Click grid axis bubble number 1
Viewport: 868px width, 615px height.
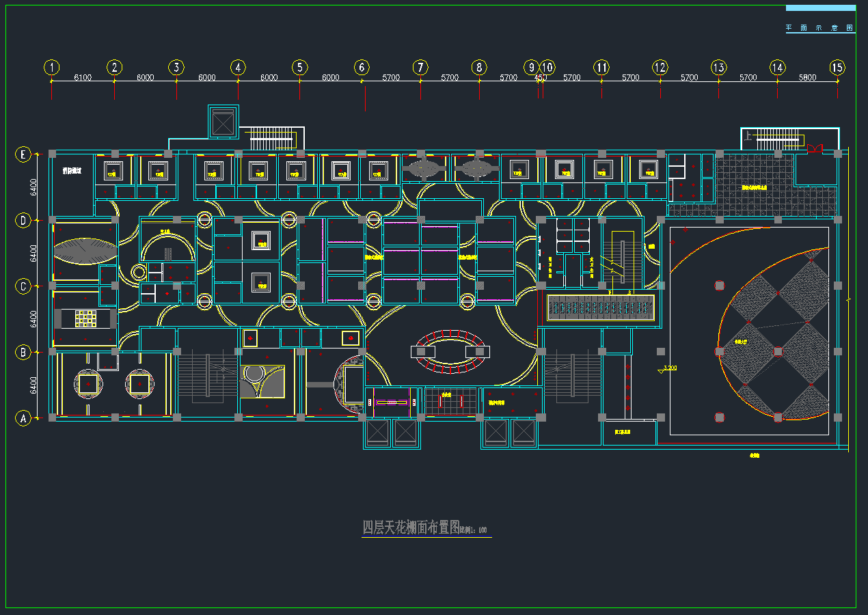point(52,68)
